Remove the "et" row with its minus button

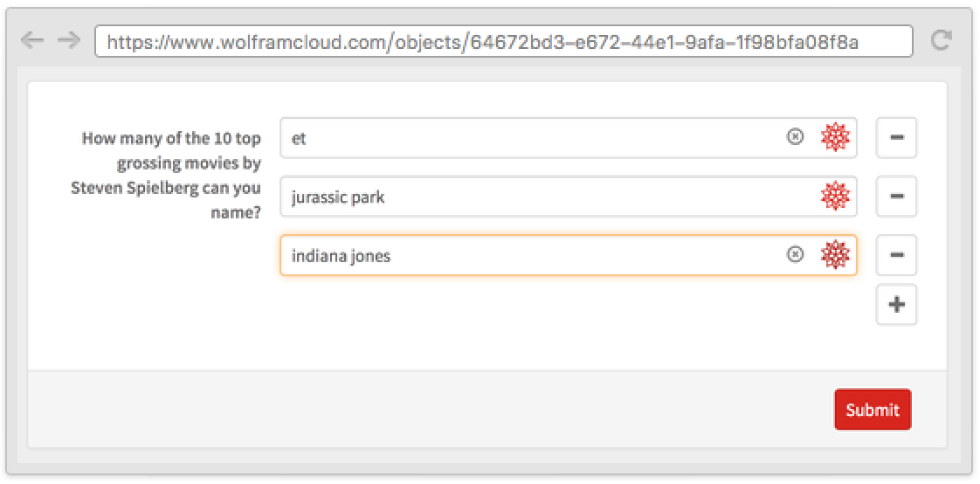pyautogui.click(x=896, y=138)
